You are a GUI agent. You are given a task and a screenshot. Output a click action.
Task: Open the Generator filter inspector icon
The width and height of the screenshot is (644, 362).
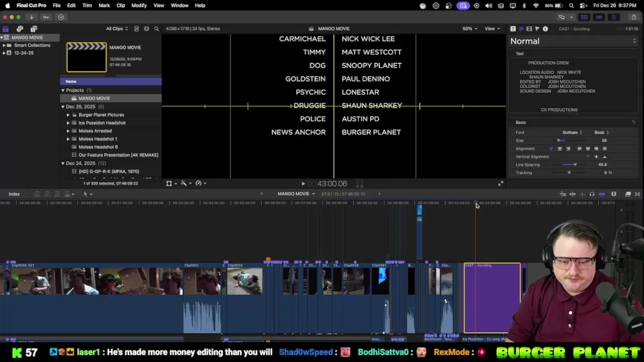pos(537,29)
